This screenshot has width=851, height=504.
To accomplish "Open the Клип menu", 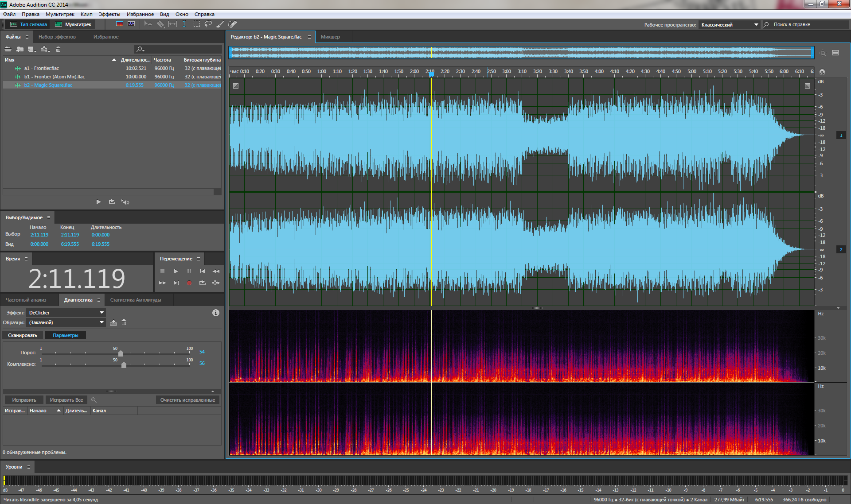I will [86, 14].
